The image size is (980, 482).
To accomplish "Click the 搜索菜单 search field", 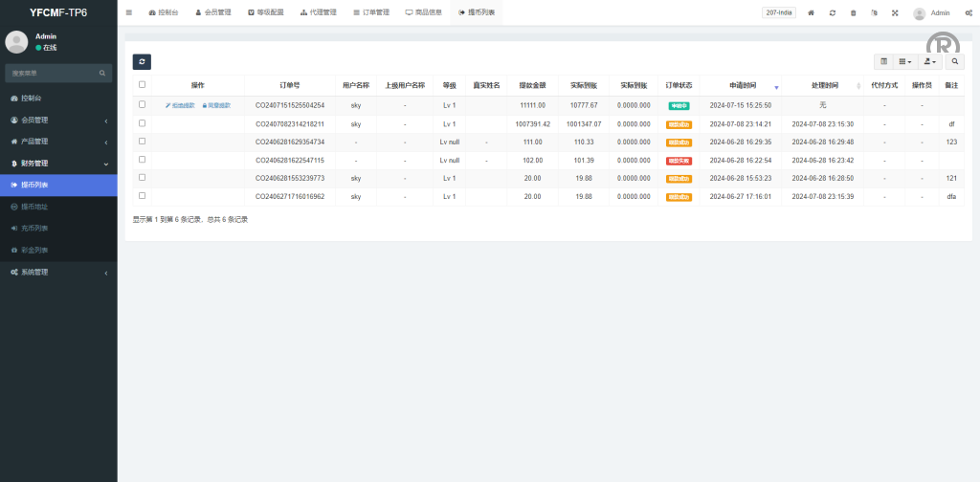I will [x=53, y=73].
